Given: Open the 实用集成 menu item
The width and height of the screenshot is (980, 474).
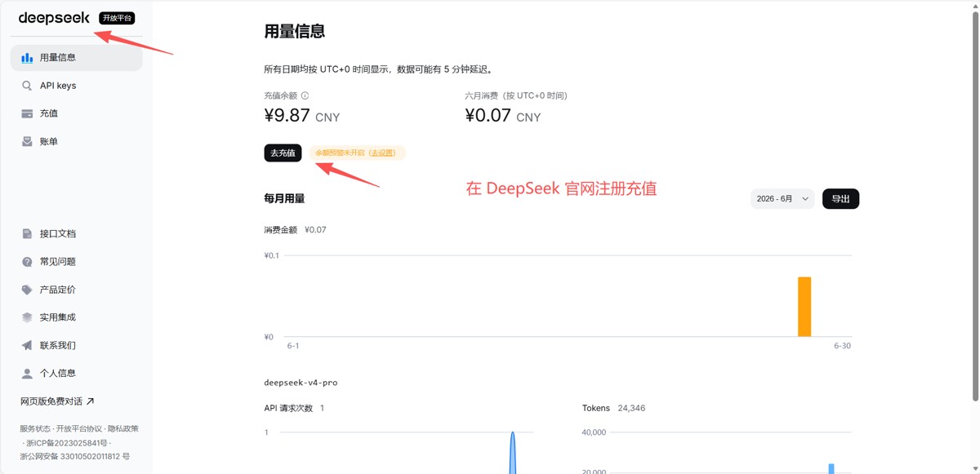Looking at the screenshot, I should (77, 317).
